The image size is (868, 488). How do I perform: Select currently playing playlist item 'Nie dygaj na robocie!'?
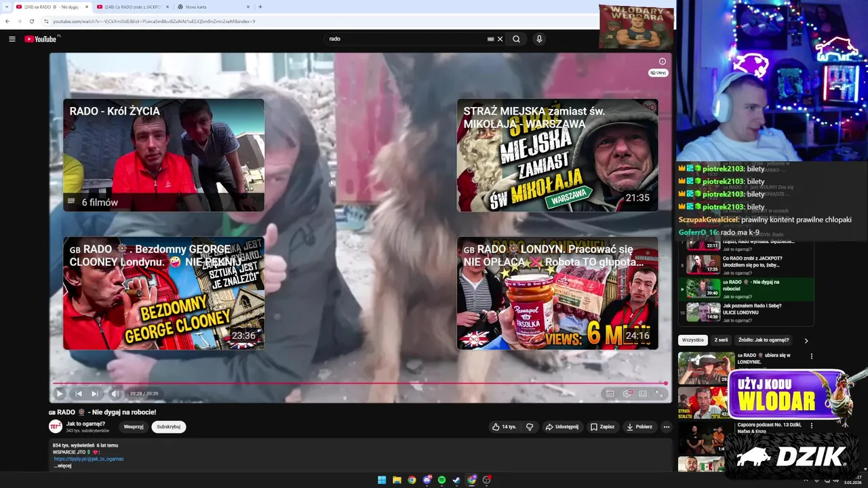[747, 288]
